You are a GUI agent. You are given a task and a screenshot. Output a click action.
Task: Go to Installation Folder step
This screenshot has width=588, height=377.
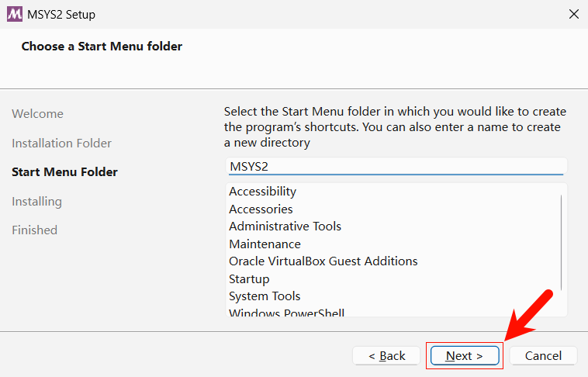click(62, 144)
